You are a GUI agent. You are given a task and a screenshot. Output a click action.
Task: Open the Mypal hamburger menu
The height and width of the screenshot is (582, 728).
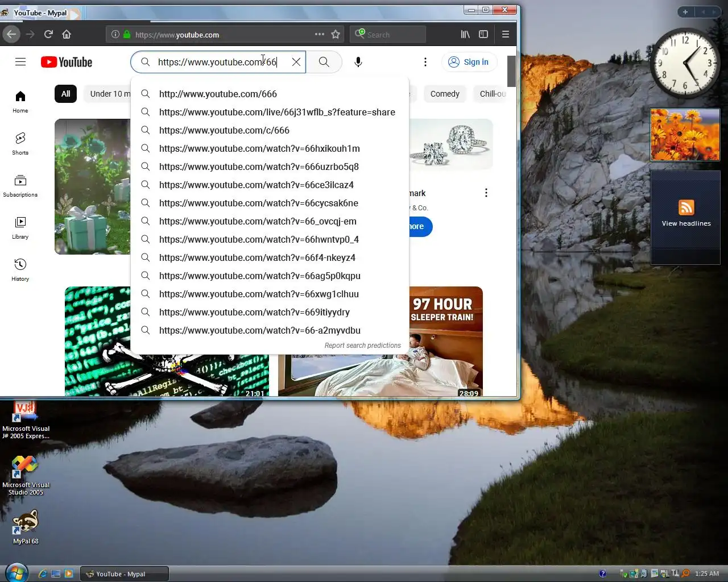pos(506,34)
